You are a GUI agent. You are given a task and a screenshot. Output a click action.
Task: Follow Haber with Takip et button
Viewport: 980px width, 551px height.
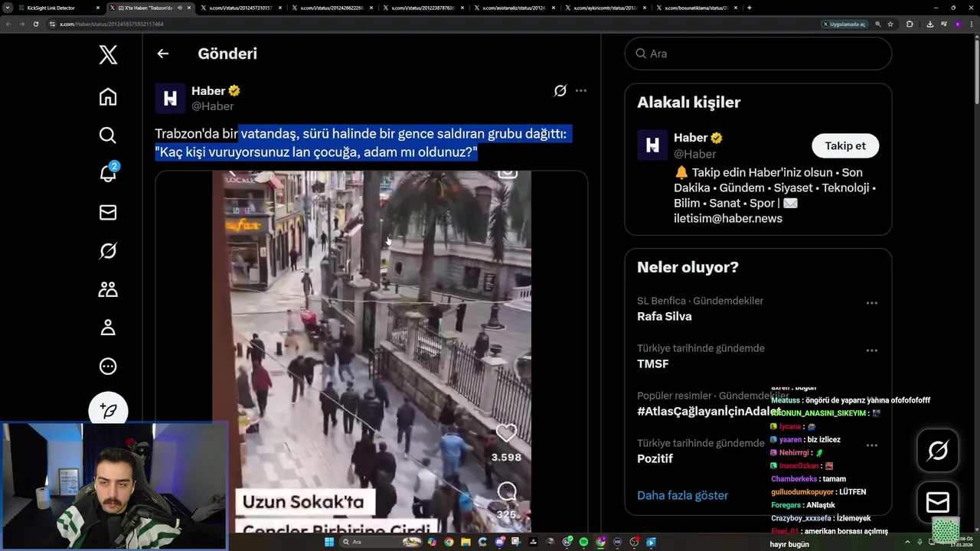(845, 145)
